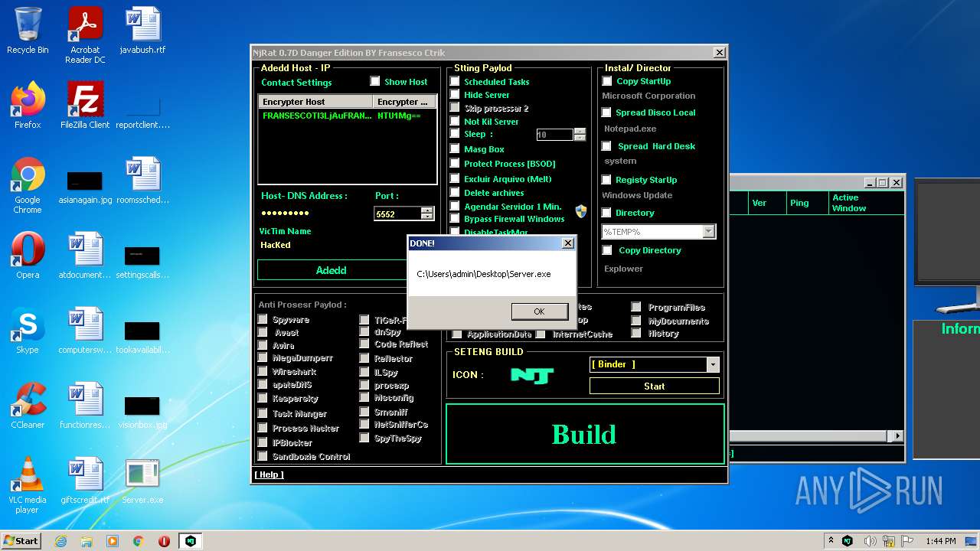Open javabush.rtf file on desktop
980x551 pixels.
pyautogui.click(x=142, y=31)
